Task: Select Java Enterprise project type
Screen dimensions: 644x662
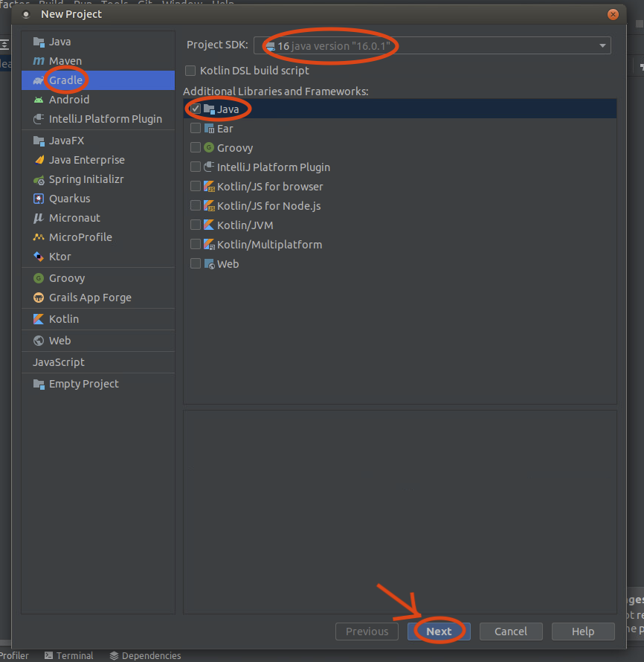Action: coord(98,160)
